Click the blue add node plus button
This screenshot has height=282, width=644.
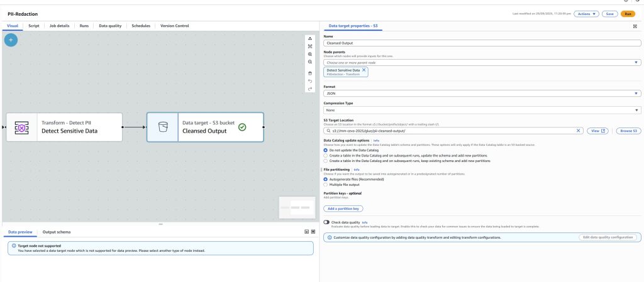[11, 40]
